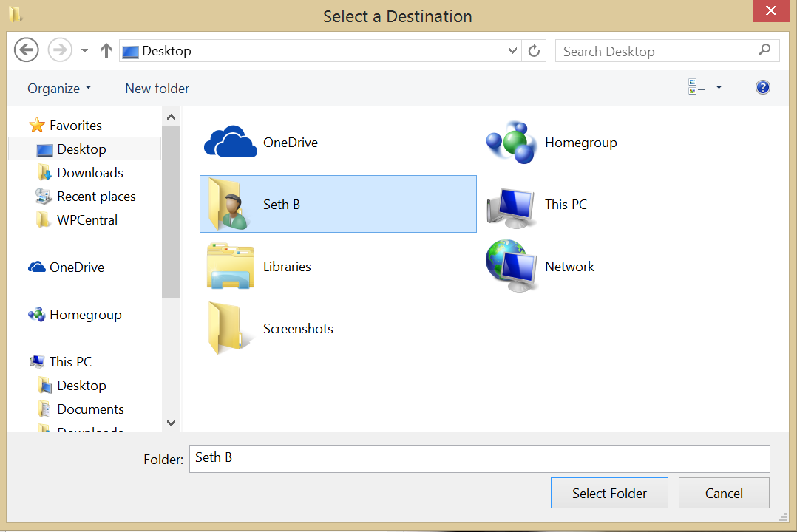Click the Select Folder button
The image size is (797, 532).
pyautogui.click(x=609, y=493)
